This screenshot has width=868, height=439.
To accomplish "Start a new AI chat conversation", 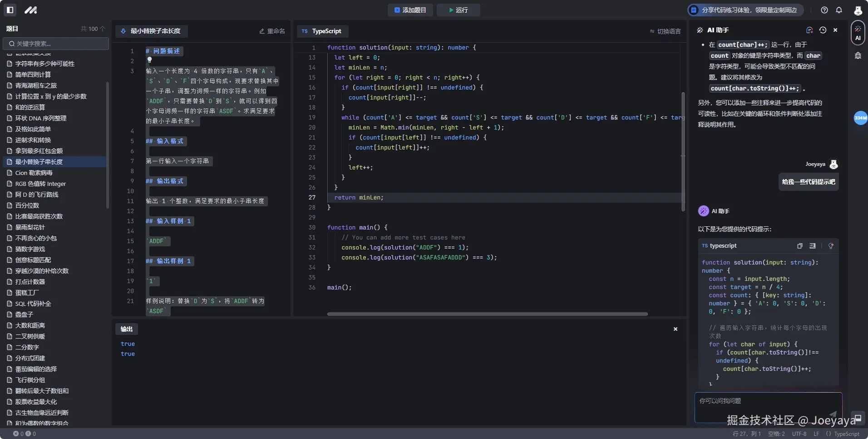I will coord(809,30).
